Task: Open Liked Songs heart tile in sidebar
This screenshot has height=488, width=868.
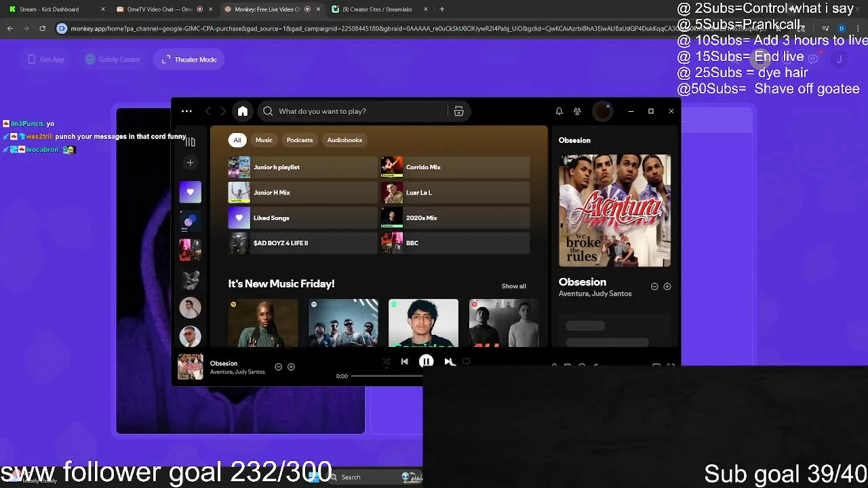Action: pos(190,192)
